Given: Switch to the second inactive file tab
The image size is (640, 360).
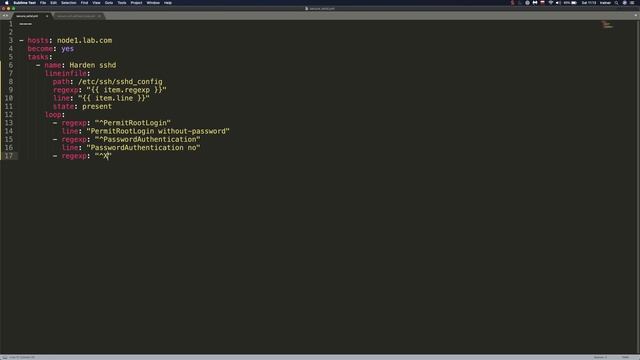Looking at the screenshot, I should 78,16.
